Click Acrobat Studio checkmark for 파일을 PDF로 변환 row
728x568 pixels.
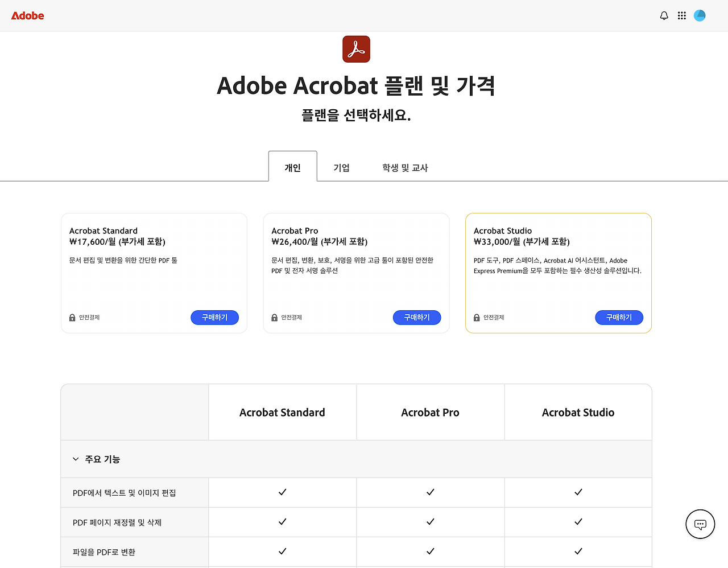click(578, 551)
